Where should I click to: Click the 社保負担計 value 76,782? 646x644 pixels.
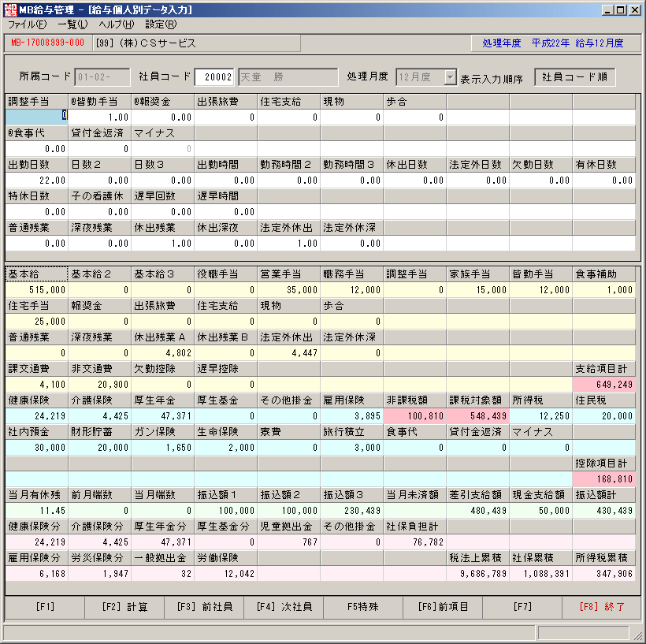pyautogui.click(x=415, y=542)
